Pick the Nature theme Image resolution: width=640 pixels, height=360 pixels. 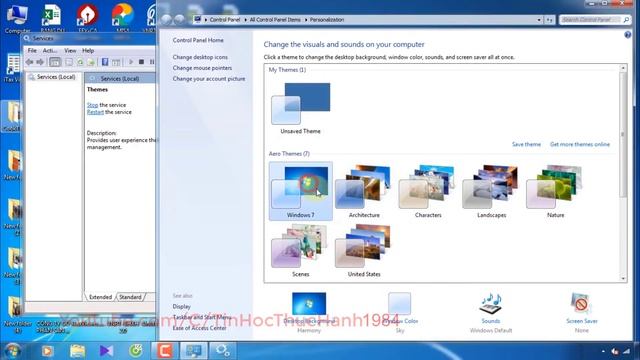(555, 191)
